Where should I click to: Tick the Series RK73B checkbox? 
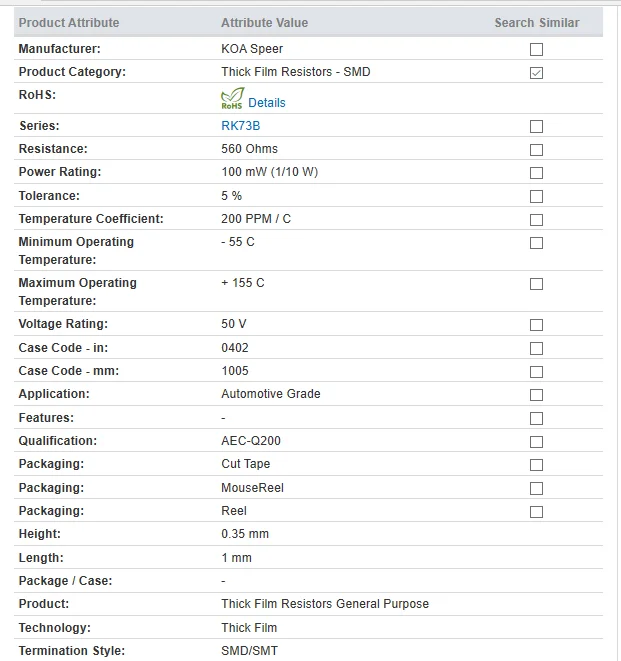[536, 126]
